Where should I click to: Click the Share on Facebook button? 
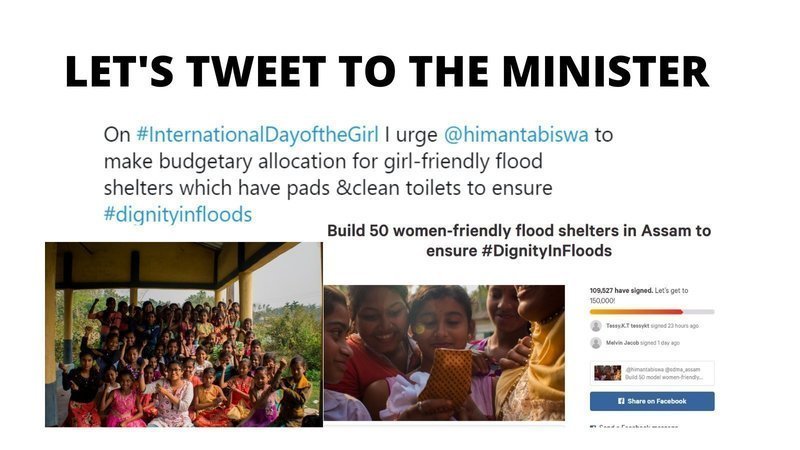pos(652,401)
